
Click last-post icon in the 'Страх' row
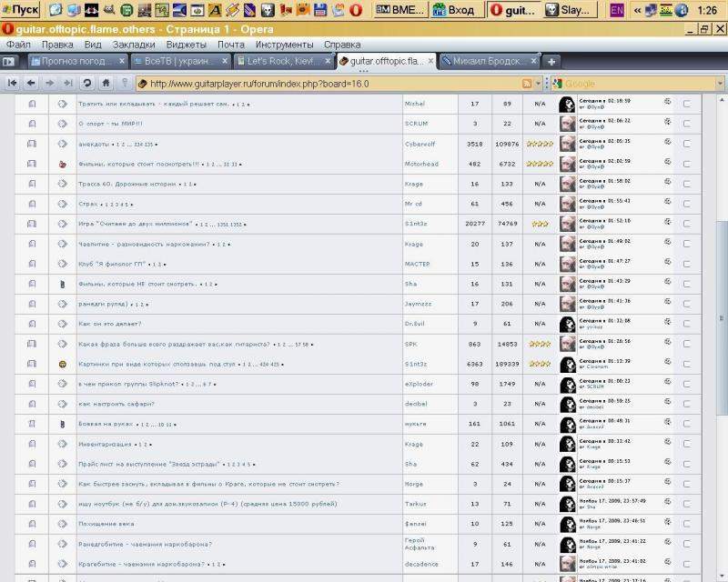(x=667, y=201)
